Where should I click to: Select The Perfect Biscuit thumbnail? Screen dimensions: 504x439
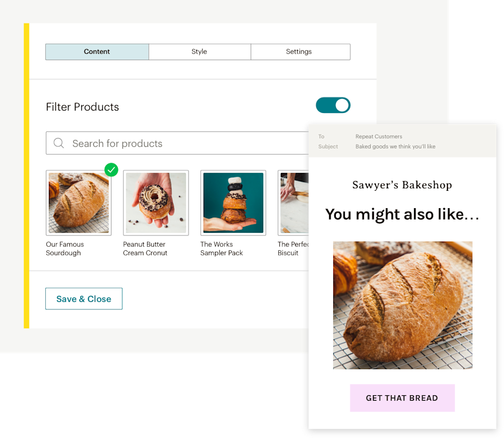coord(293,203)
